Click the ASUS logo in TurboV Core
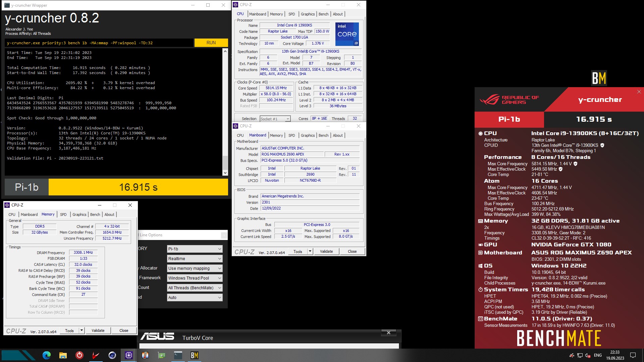644x362 pixels. pyautogui.click(x=157, y=336)
